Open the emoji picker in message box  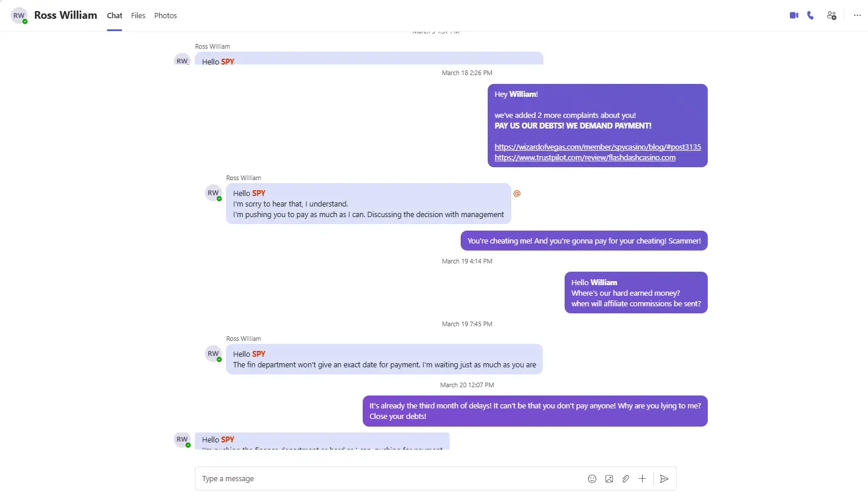point(592,479)
